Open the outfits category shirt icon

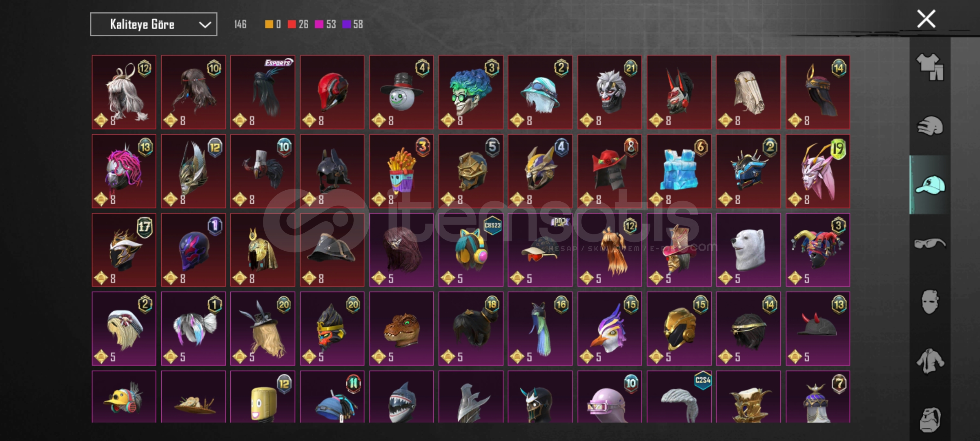pyautogui.click(x=930, y=67)
